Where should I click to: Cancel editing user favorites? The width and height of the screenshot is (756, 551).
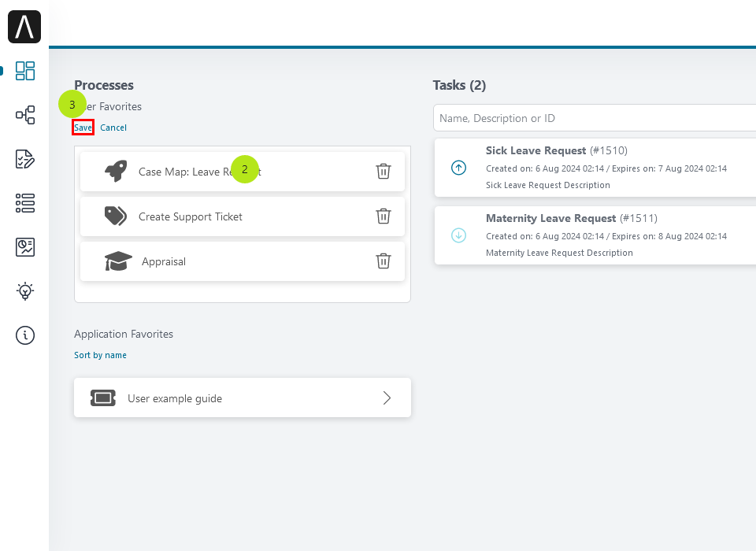(x=113, y=128)
